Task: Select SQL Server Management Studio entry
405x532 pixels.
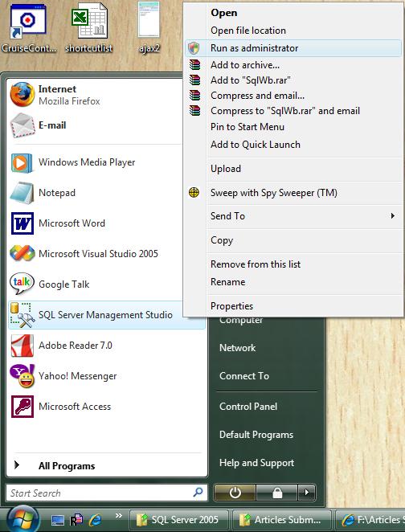Action: coord(107,315)
